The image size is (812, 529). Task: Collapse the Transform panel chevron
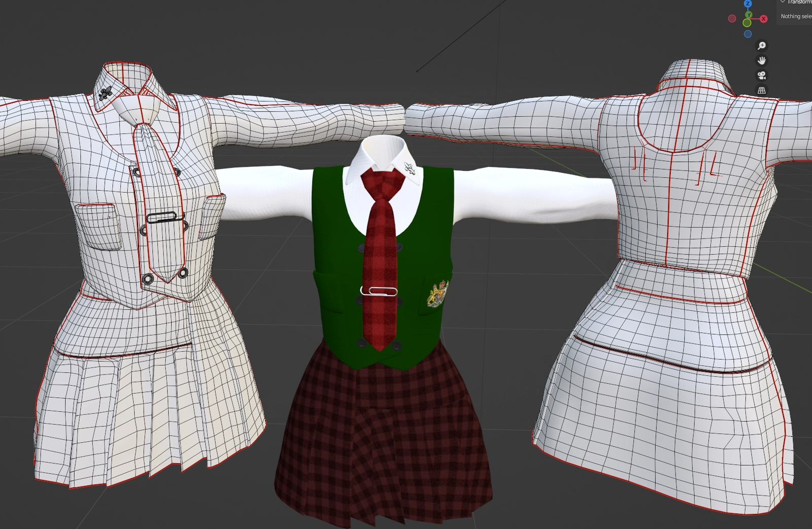pyautogui.click(x=783, y=2)
